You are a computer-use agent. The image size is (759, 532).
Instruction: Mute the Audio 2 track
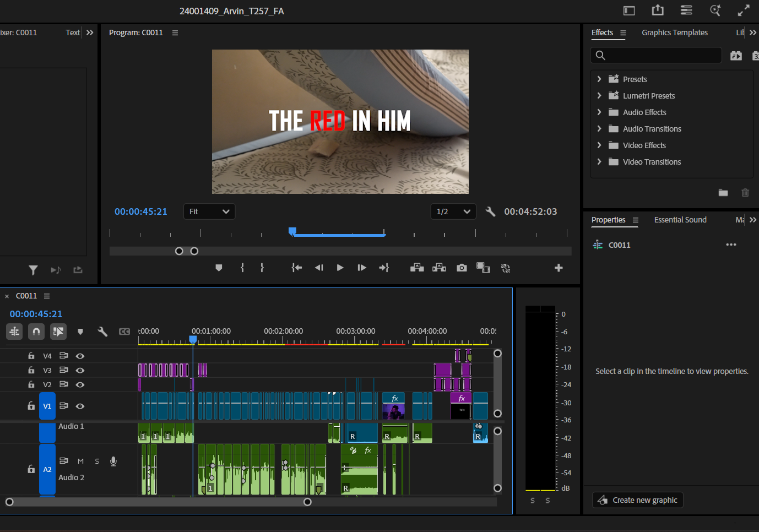pos(80,461)
